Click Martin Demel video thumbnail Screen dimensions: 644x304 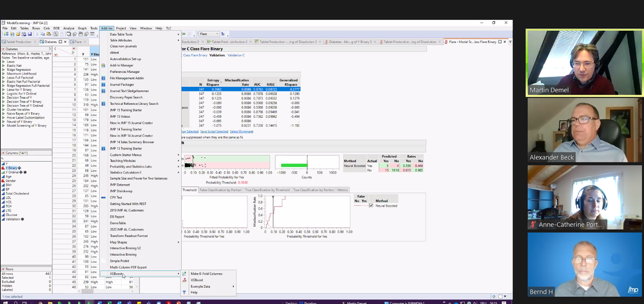pos(583,62)
